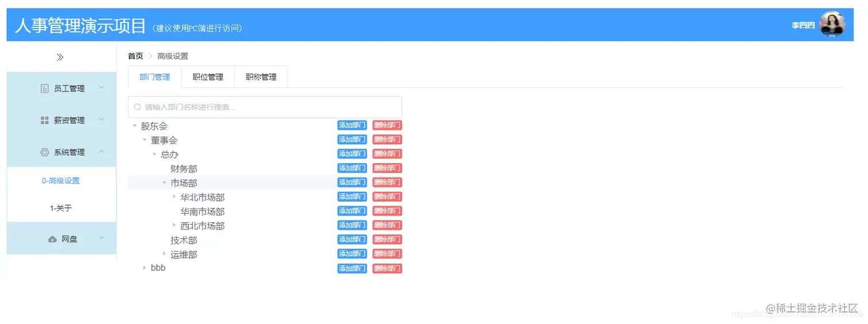Click 添加部门 for 技术部

click(x=352, y=240)
